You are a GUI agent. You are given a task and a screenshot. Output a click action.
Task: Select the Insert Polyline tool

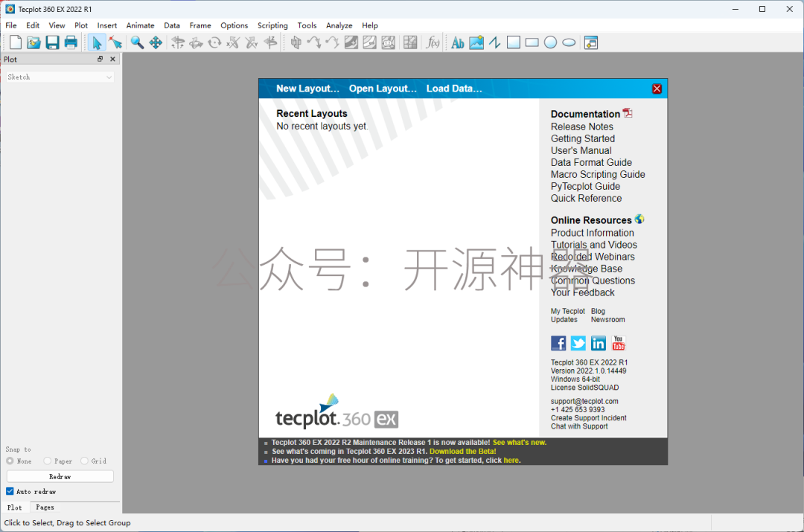coord(495,42)
